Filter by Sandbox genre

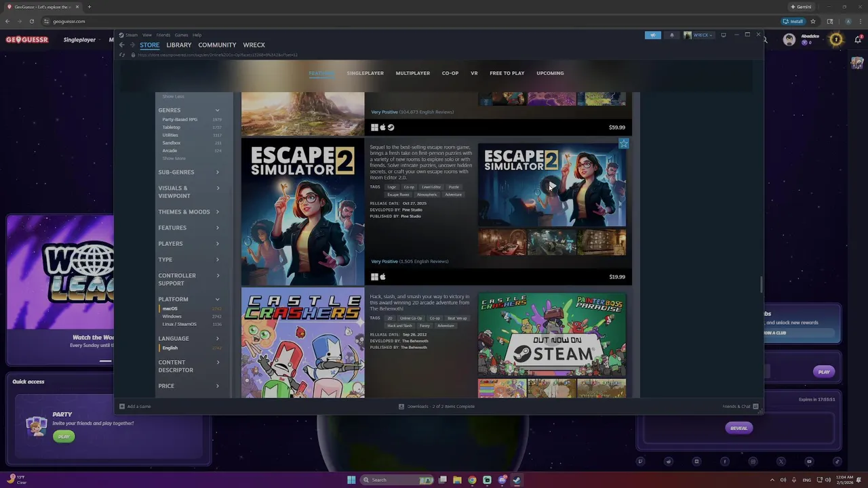[x=171, y=143]
